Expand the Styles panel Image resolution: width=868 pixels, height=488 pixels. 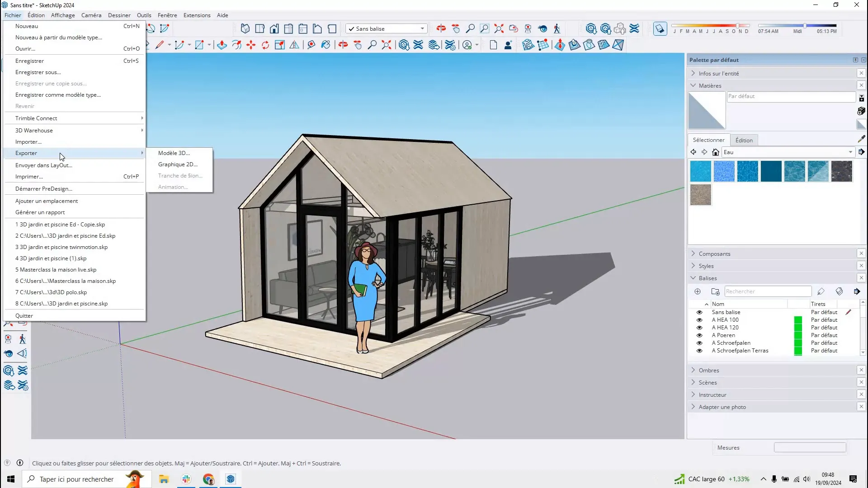pos(693,266)
